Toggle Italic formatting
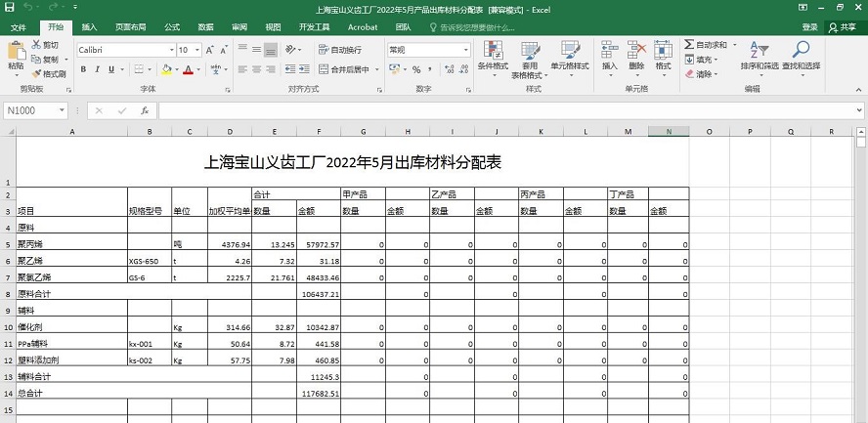The image size is (868, 423). pos(97,69)
